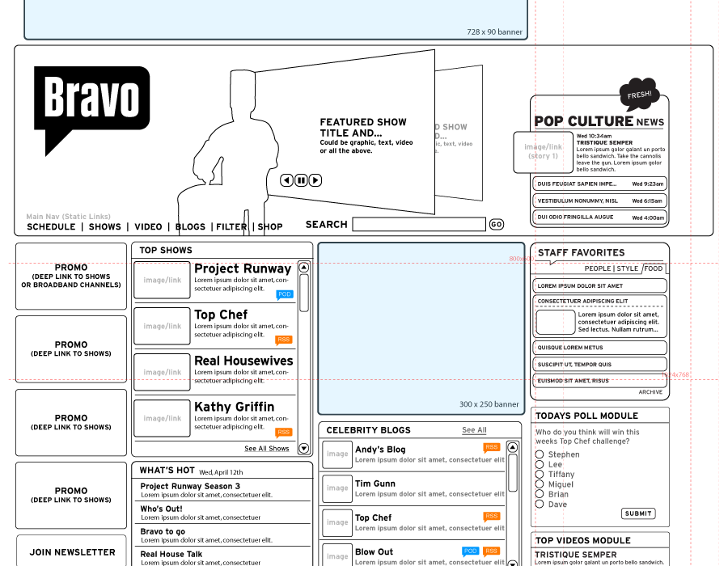Open FILTER in main nav
The image size is (728, 566).
231,227
